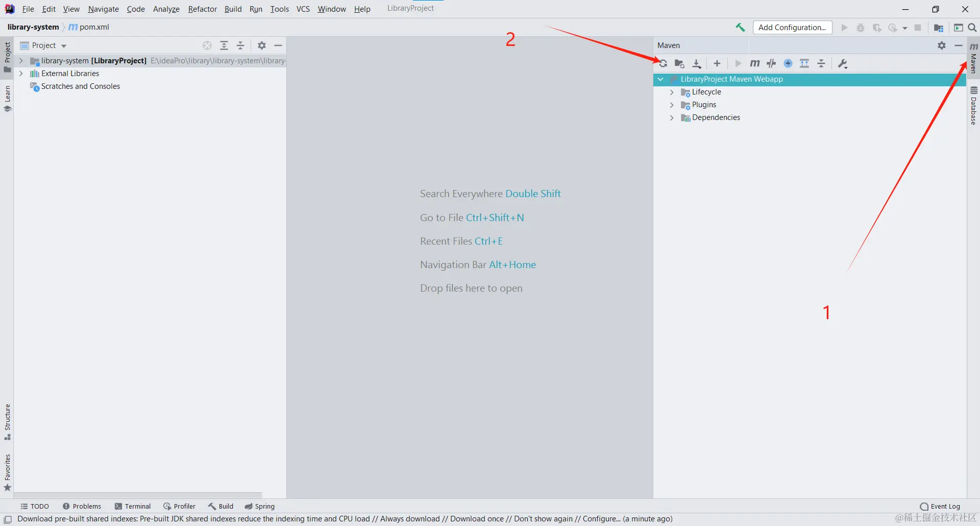The height and width of the screenshot is (526, 980).
Task: Run the selected Maven build
Action: (738, 63)
